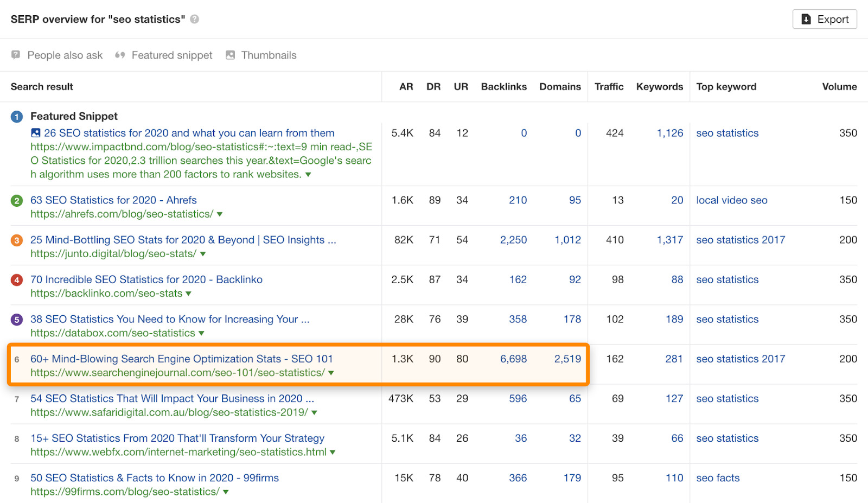Toggle the Featured snippet filter
Image resolution: width=868 pixels, height=503 pixels.
coord(163,55)
